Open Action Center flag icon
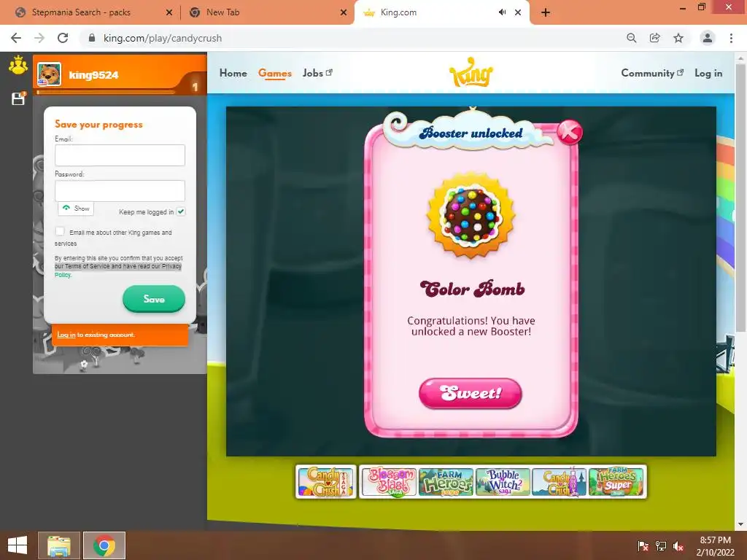The width and height of the screenshot is (747, 560). (643, 545)
